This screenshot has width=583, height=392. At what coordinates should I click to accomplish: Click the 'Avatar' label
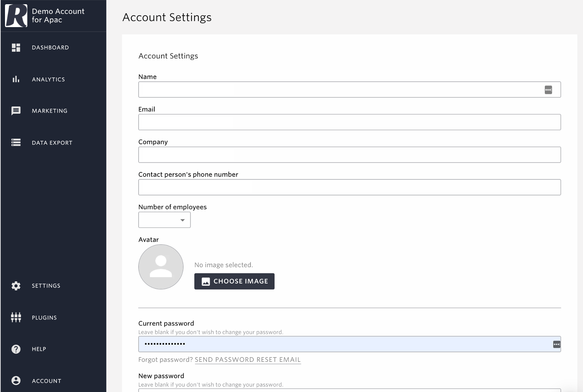[149, 240]
